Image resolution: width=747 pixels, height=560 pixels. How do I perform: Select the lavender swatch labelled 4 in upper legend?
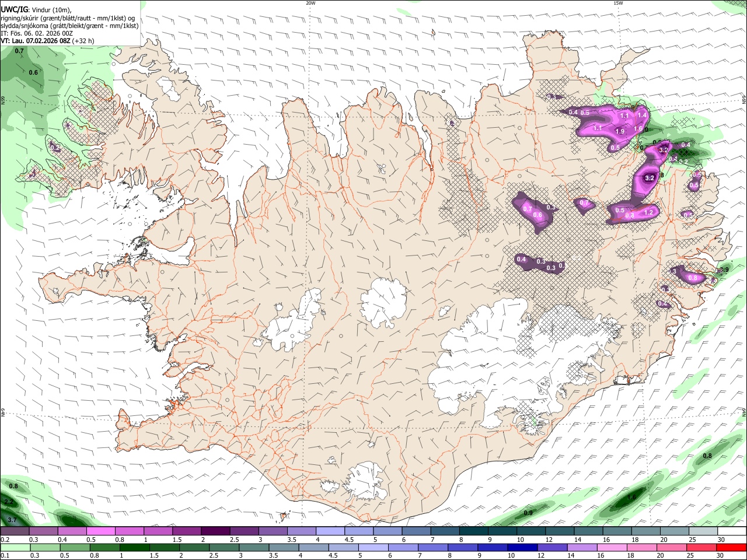coord(330,531)
